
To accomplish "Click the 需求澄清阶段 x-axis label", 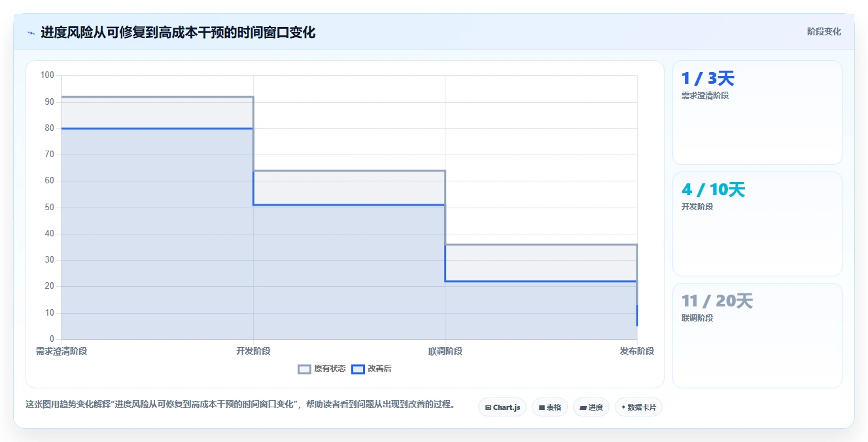I will [61, 351].
